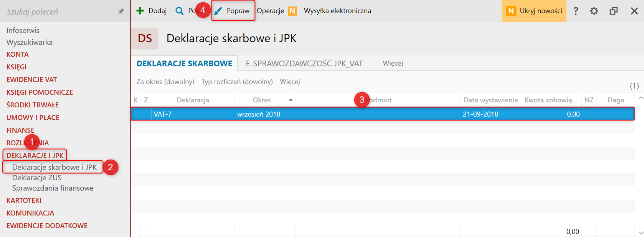The height and width of the screenshot is (237, 644).
Task: Click the scroll down arrow of the table
Action: click(641, 232)
